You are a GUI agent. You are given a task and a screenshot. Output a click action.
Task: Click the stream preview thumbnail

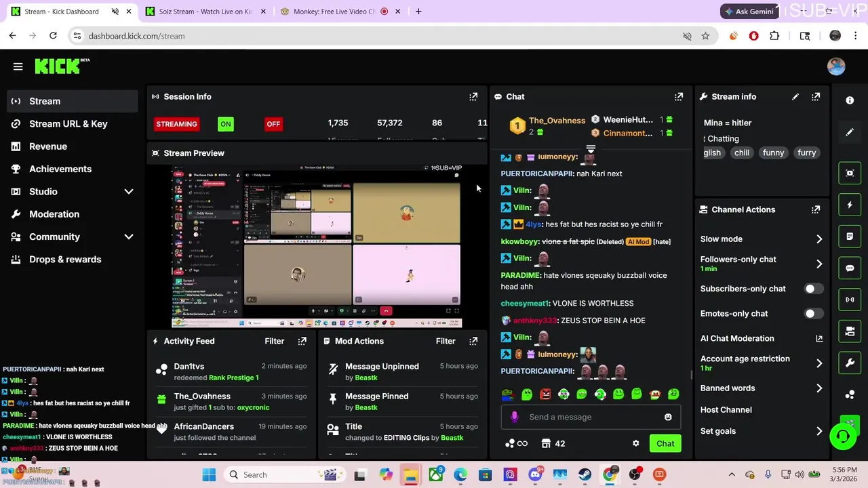(317, 246)
